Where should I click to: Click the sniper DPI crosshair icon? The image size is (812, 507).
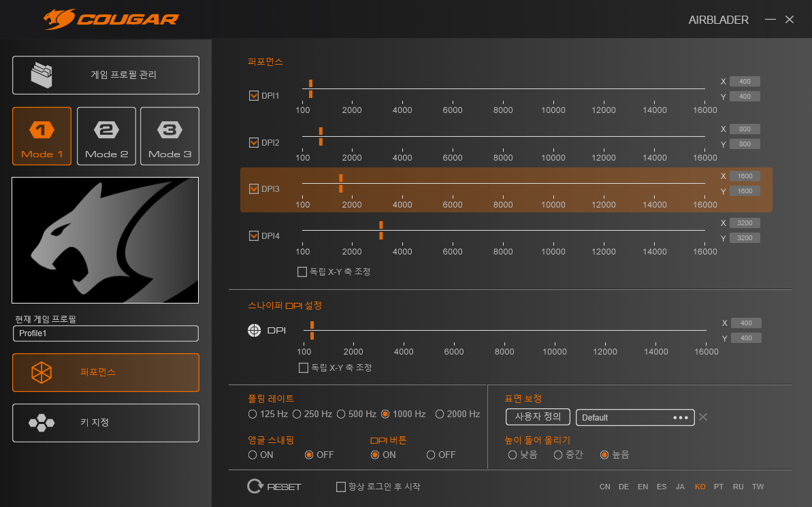[254, 330]
